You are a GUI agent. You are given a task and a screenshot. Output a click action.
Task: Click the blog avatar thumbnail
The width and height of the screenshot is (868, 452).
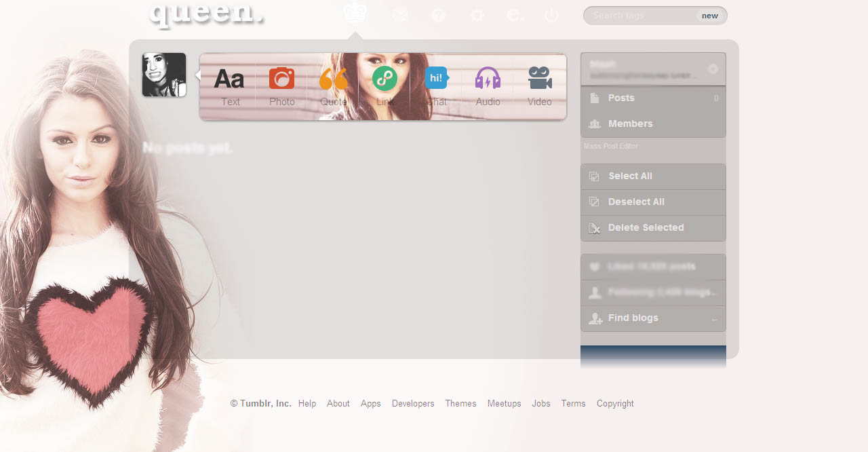click(164, 75)
